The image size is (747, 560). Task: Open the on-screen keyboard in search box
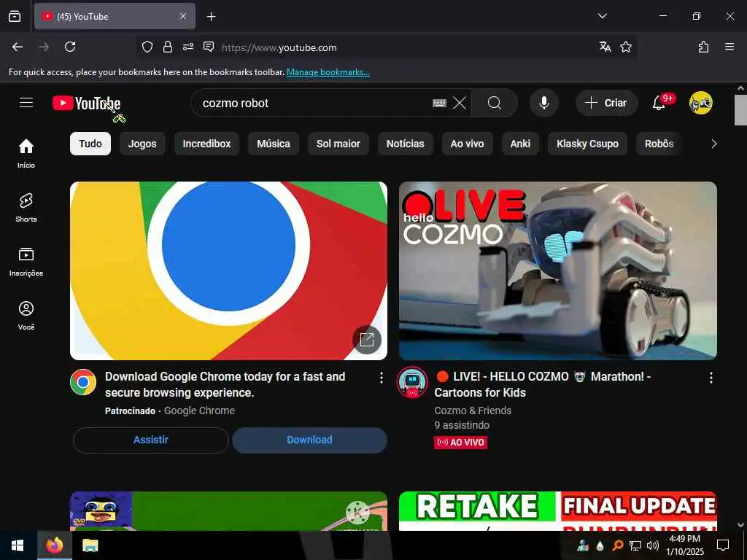click(x=439, y=103)
